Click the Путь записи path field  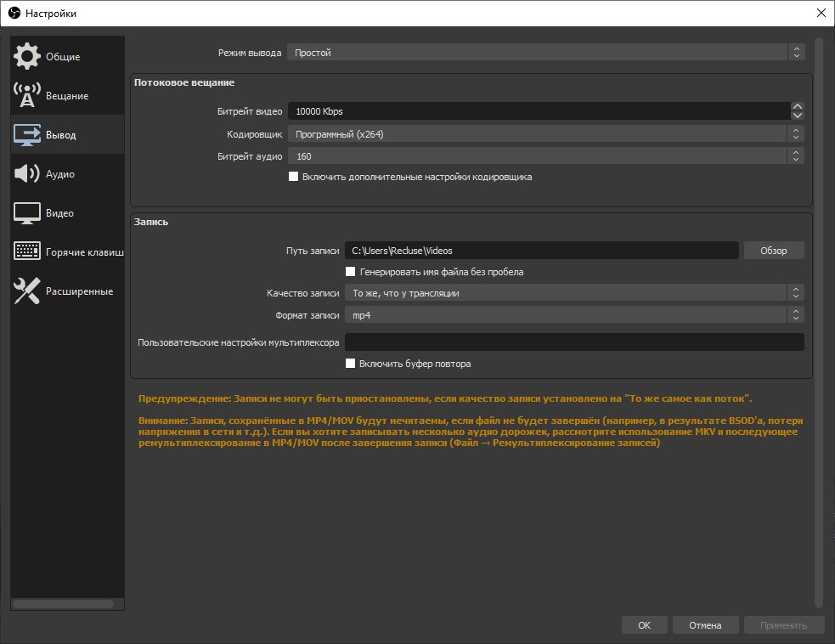[x=541, y=251]
